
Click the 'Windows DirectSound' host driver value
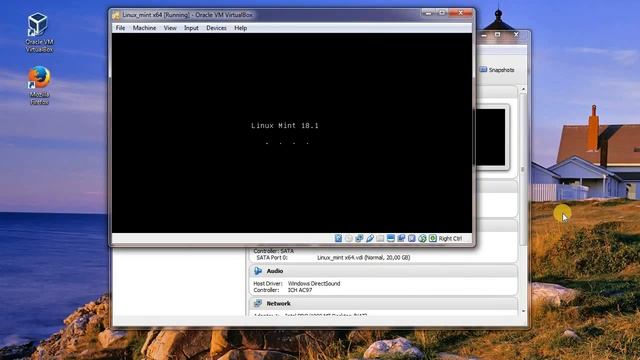(314, 283)
